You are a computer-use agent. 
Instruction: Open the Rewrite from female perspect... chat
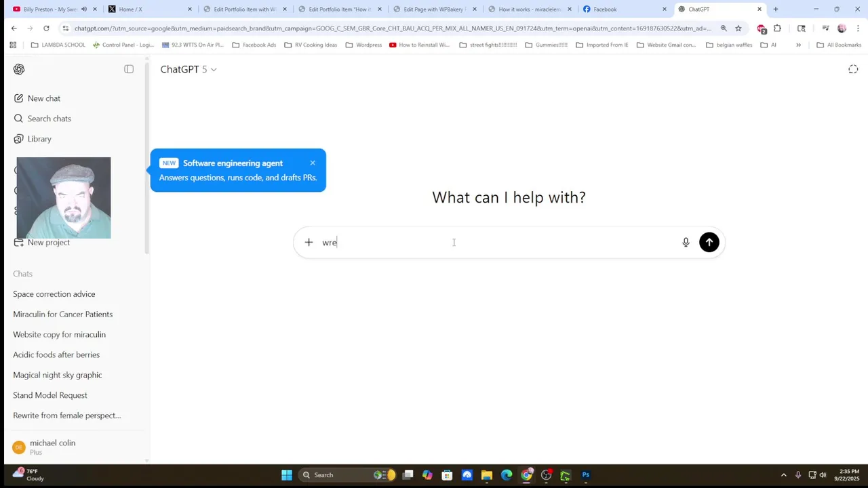67,415
